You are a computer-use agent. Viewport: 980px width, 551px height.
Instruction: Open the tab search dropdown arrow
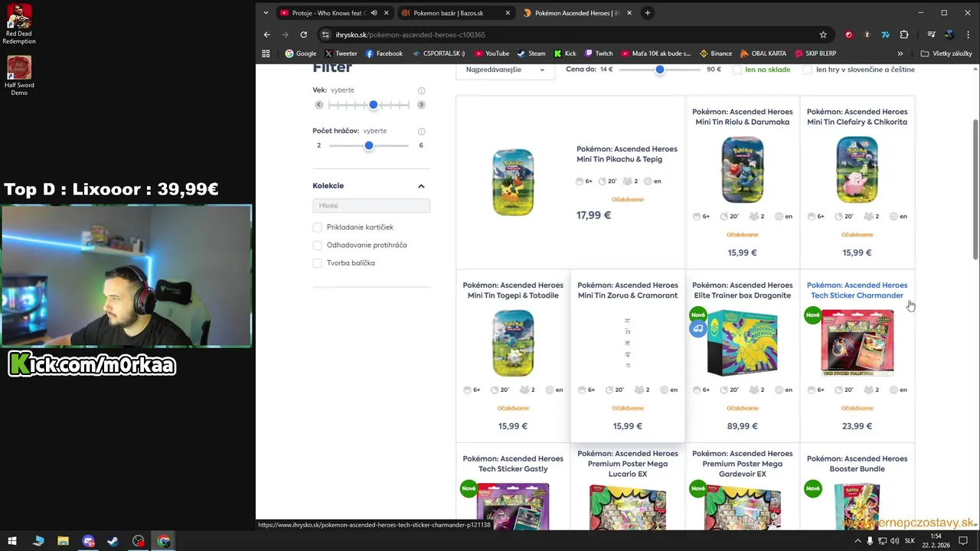point(266,13)
